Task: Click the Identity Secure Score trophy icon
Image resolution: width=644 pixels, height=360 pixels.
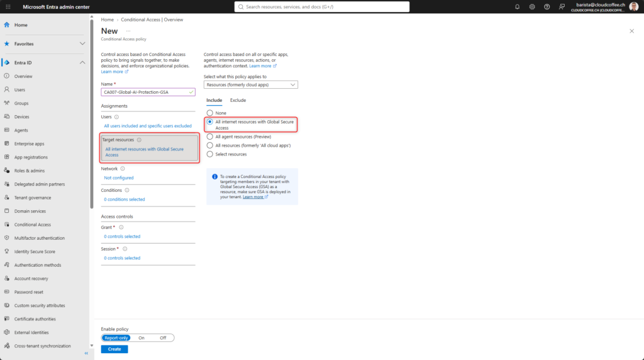Action: [6, 251]
